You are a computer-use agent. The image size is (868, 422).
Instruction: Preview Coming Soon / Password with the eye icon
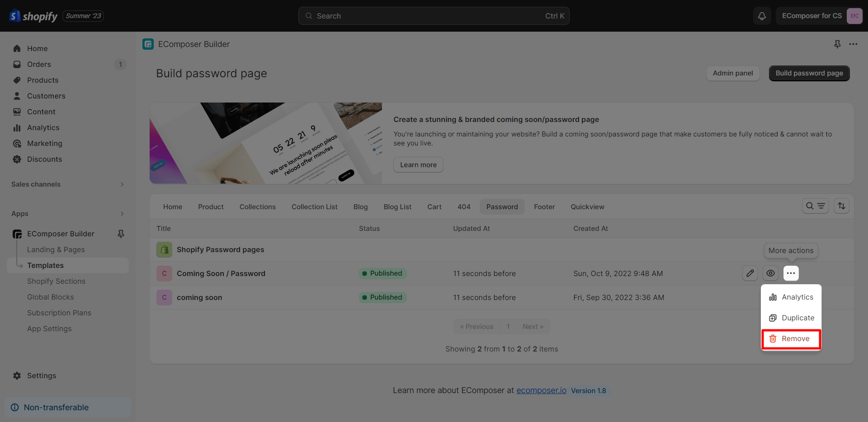point(770,273)
